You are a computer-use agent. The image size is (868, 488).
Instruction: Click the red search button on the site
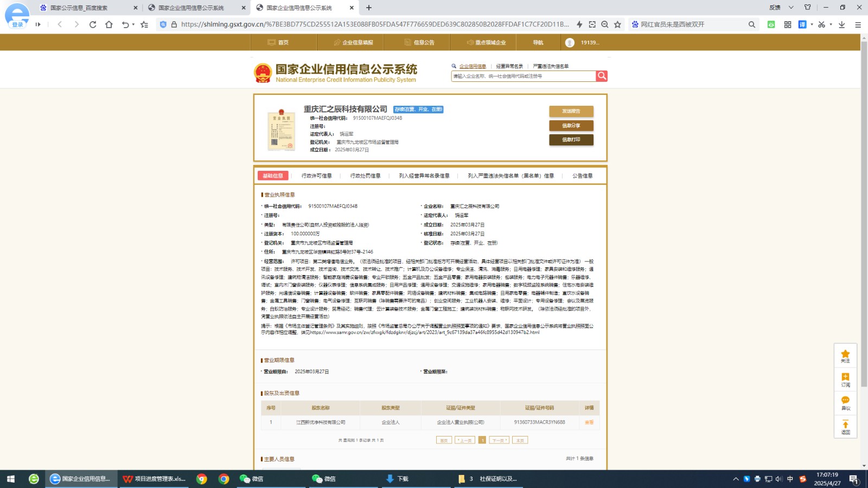(x=602, y=76)
